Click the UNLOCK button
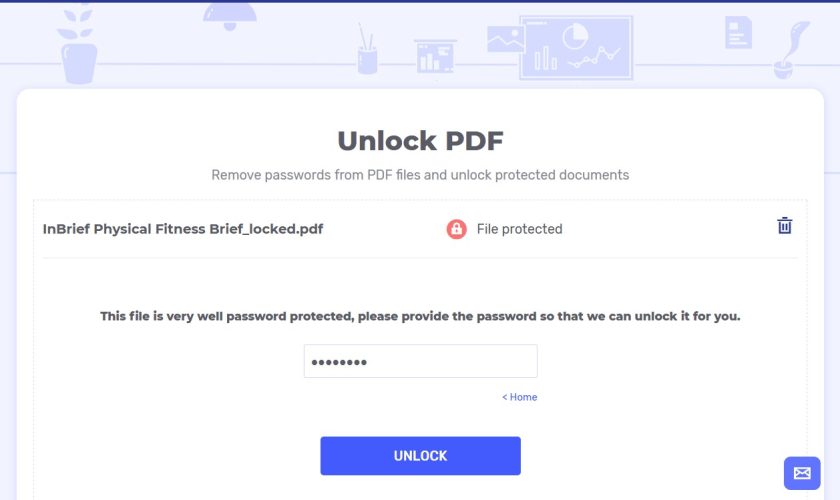 click(421, 456)
